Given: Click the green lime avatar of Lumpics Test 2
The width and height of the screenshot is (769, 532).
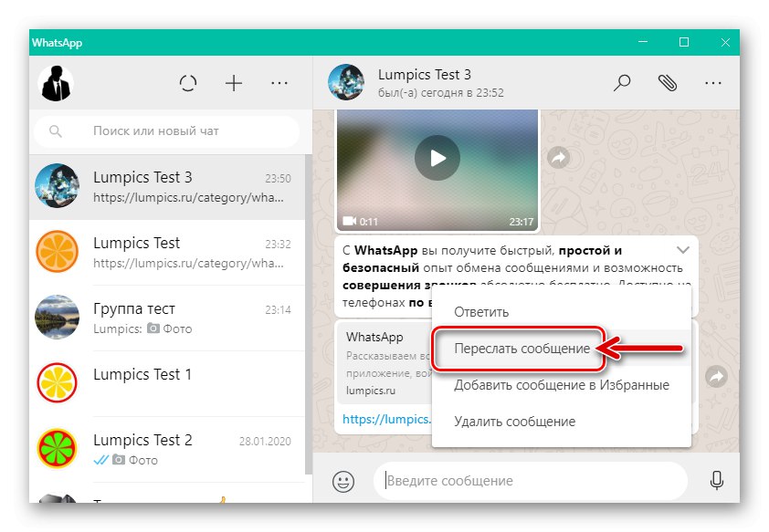Looking at the screenshot, I should (x=57, y=449).
